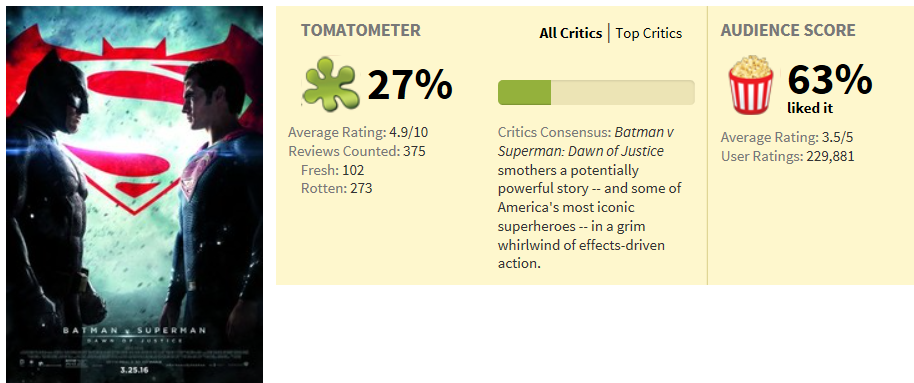This screenshot has height=383, width=914.
Task: Click the 'liked it' caption
Action: tap(810, 108)
